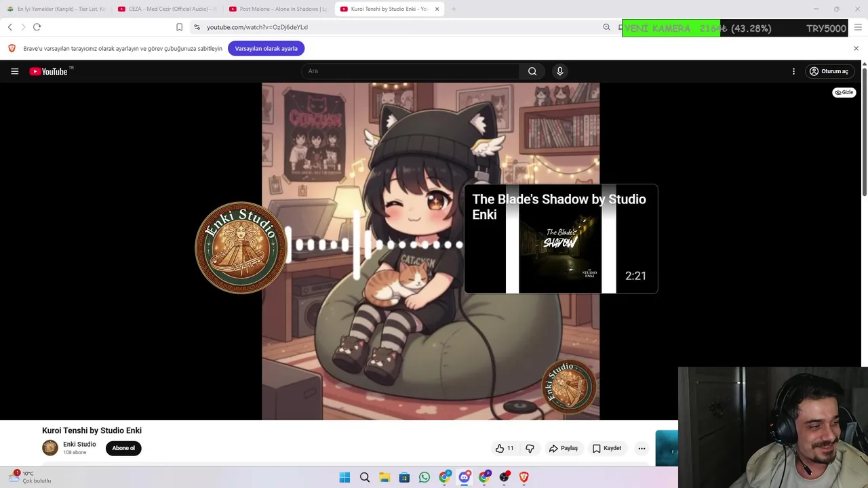Switch to the CEZA - Med Cezir tab
The height and width of the screenshot is (488, 868).
coord(167,9)
